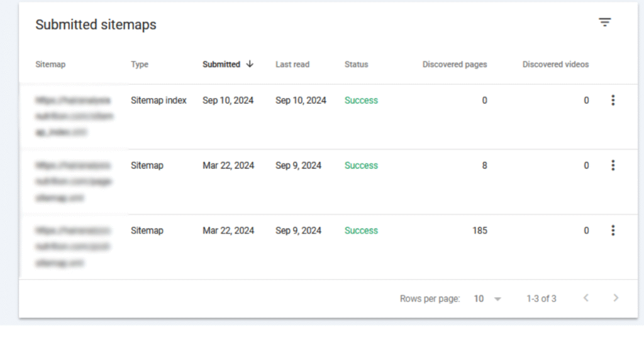Click the Type column header

(140, 64)
